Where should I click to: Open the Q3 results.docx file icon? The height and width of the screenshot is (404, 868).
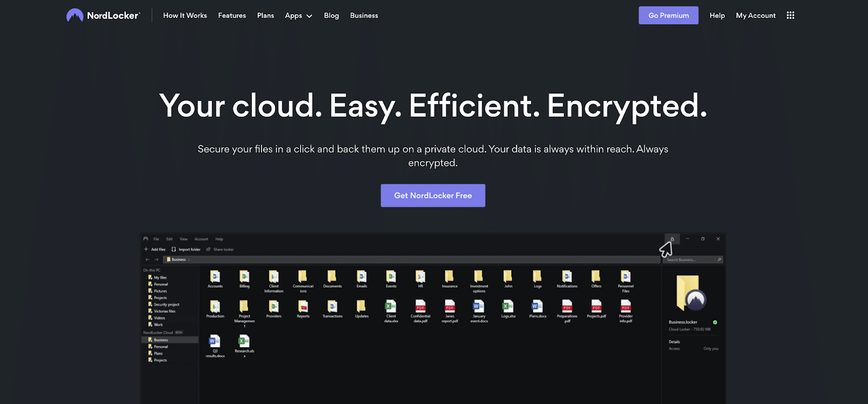[215, 342]
